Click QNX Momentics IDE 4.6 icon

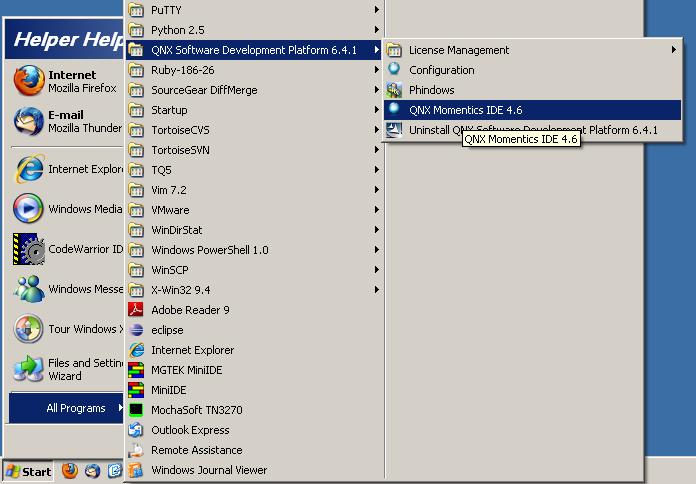coord(394,109)
